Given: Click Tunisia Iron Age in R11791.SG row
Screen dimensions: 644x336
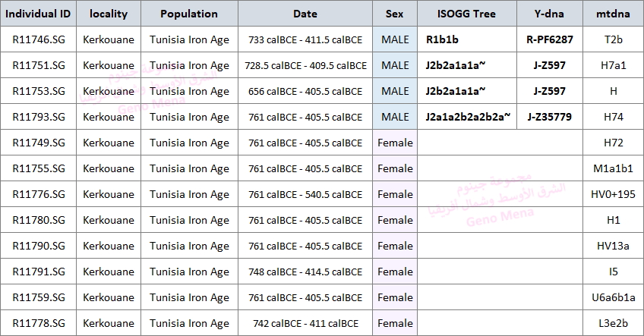Looking at the screenshot, I should click(189, 272).
